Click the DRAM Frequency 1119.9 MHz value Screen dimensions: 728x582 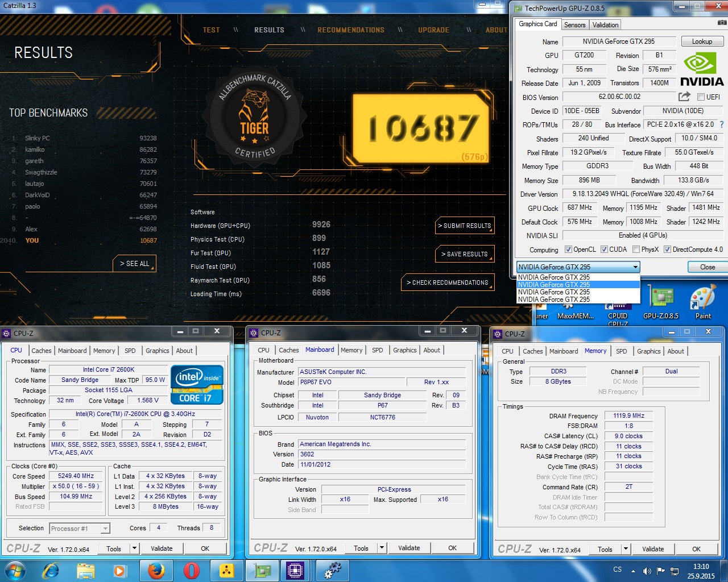pyautogui.click(x=628, y=415)
